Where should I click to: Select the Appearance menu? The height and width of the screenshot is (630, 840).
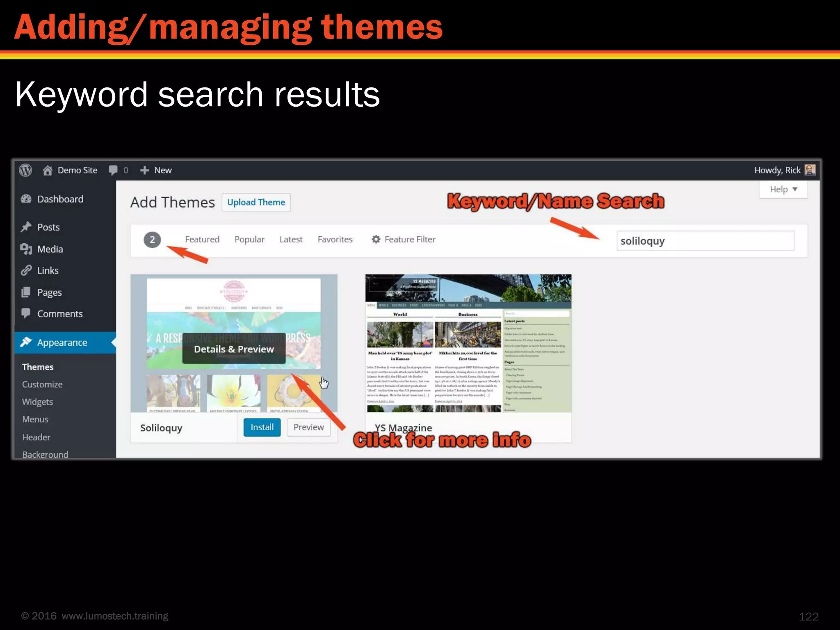pyautogui.click(x=65, y=342)
